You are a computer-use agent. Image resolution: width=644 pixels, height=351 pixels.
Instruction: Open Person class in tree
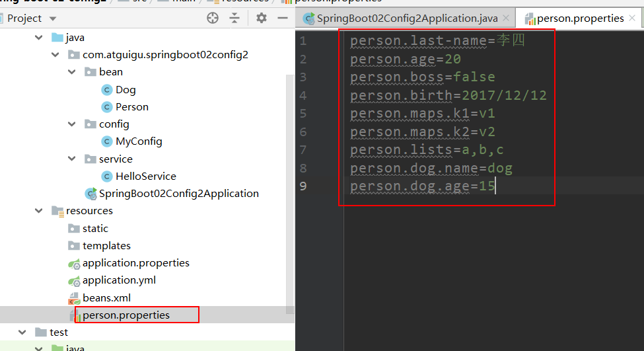point(132,107)
